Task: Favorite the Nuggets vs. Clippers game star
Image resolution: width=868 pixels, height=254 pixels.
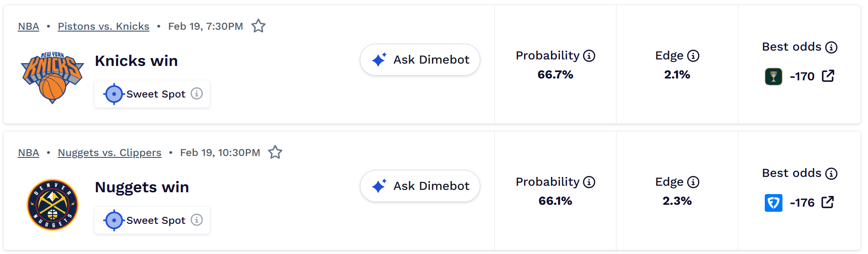Action: pyautogui.click(x=275, y=152)
